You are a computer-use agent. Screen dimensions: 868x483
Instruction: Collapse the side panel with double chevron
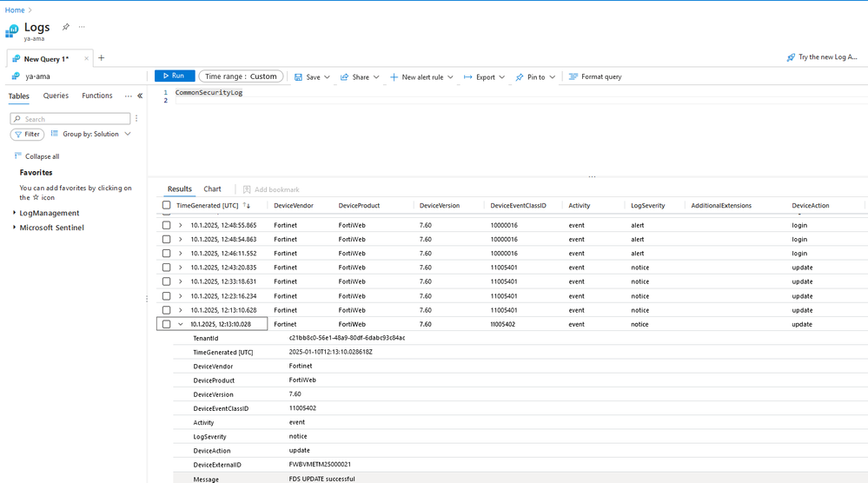[x=140, y=96]
